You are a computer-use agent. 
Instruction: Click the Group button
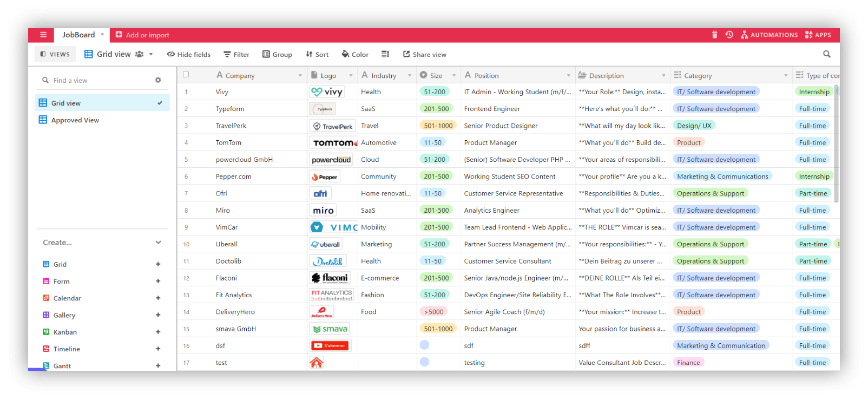point(277,54)
